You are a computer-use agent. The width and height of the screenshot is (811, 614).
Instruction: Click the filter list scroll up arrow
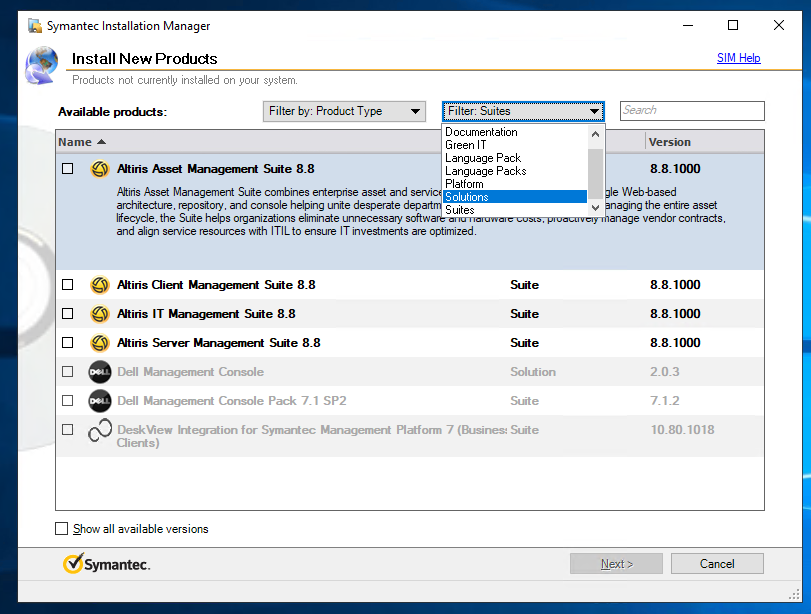click(x=595, y=134)
